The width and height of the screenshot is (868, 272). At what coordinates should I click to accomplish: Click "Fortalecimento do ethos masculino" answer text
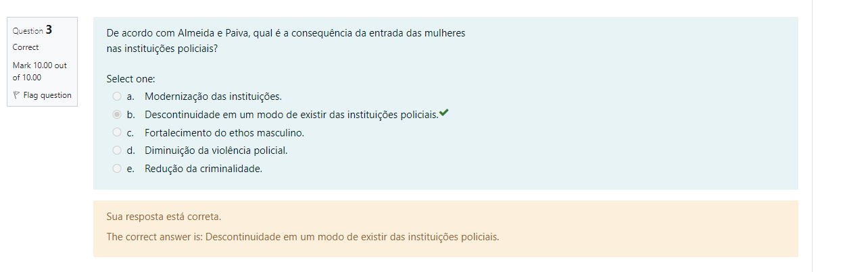coord(224,133)
